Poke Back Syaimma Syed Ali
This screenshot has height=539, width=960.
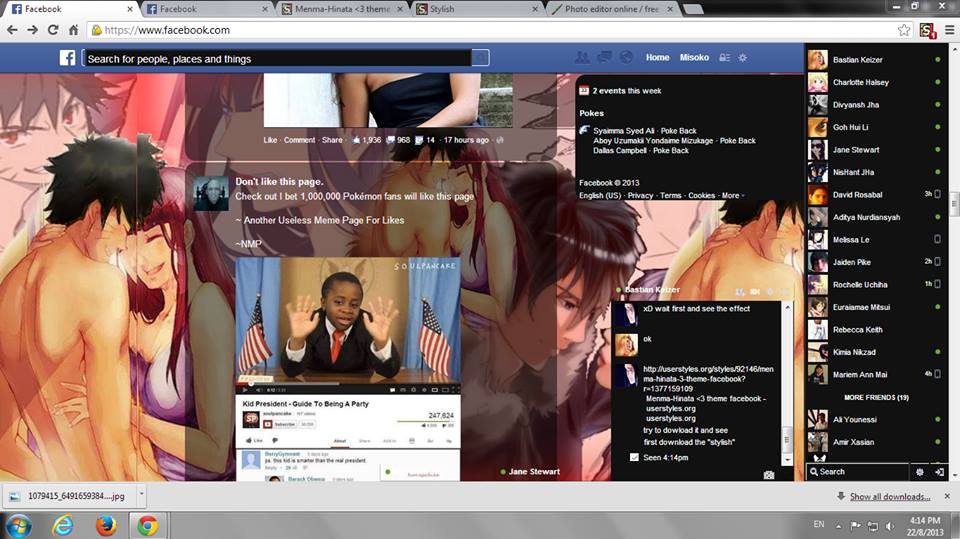coord(678,130)
